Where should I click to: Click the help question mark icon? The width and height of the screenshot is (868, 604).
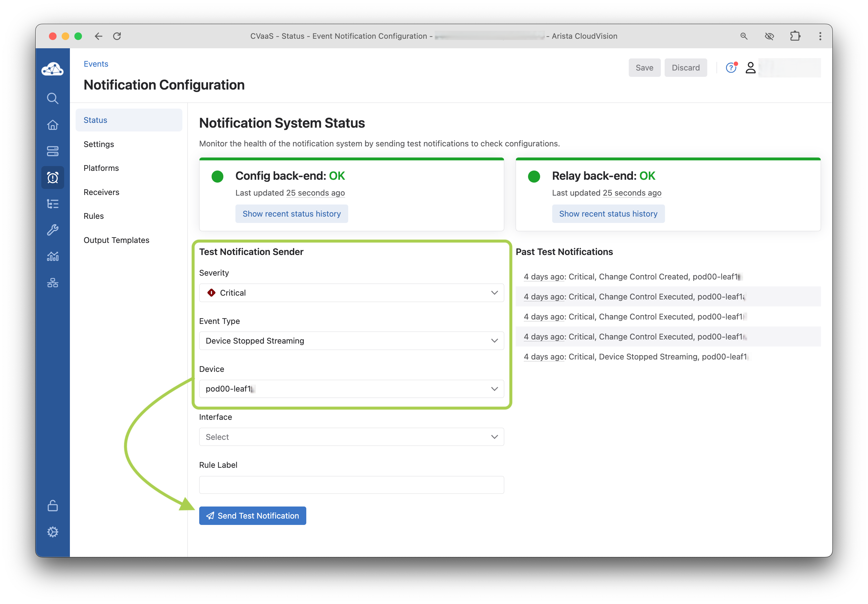click(x=731, y=68)
